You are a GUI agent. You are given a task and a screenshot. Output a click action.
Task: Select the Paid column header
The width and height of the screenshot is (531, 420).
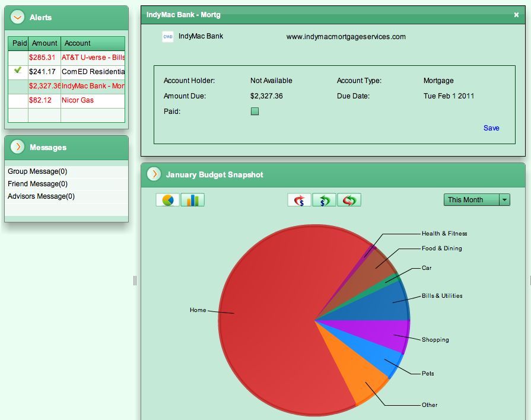click(17, 43)
